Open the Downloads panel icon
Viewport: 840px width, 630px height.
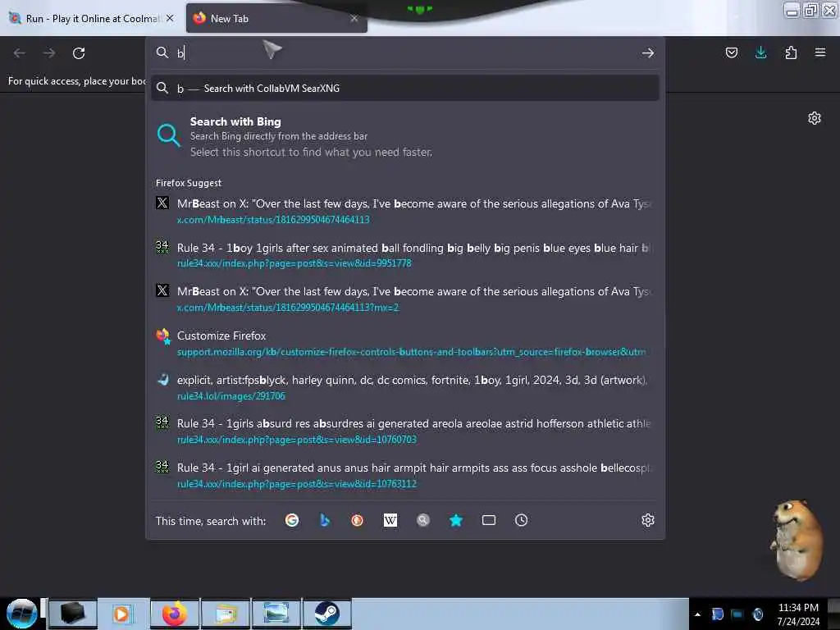click(x=760, y=52)
